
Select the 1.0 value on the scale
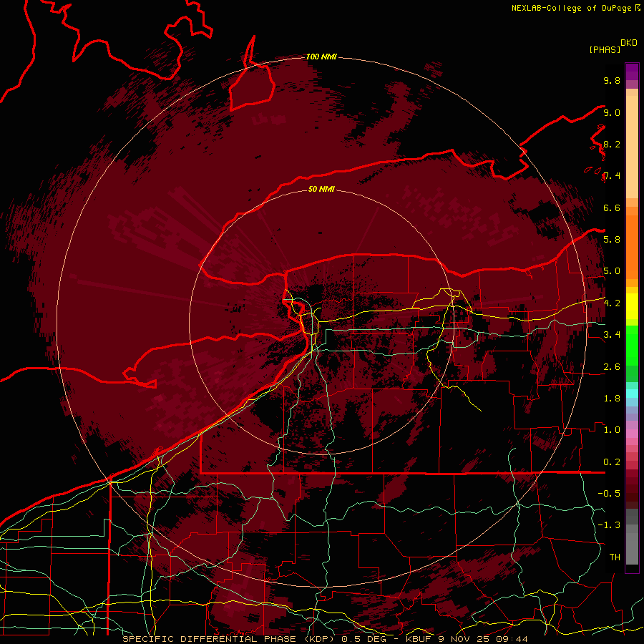(612, 430)
